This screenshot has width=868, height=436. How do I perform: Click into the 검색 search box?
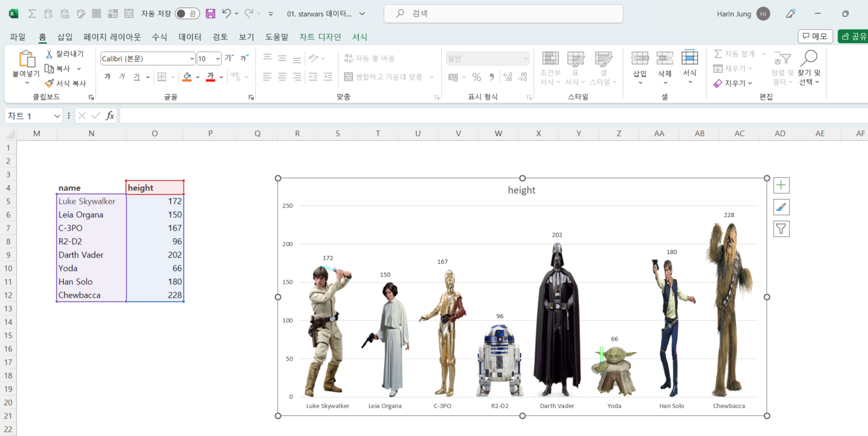point(503,14)
